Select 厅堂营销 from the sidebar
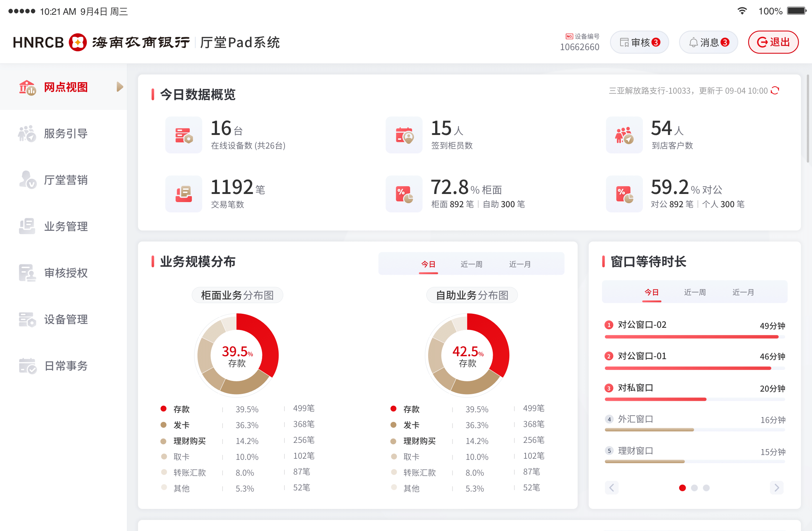This screenshot has height=531, width=812. coord(66,180)
